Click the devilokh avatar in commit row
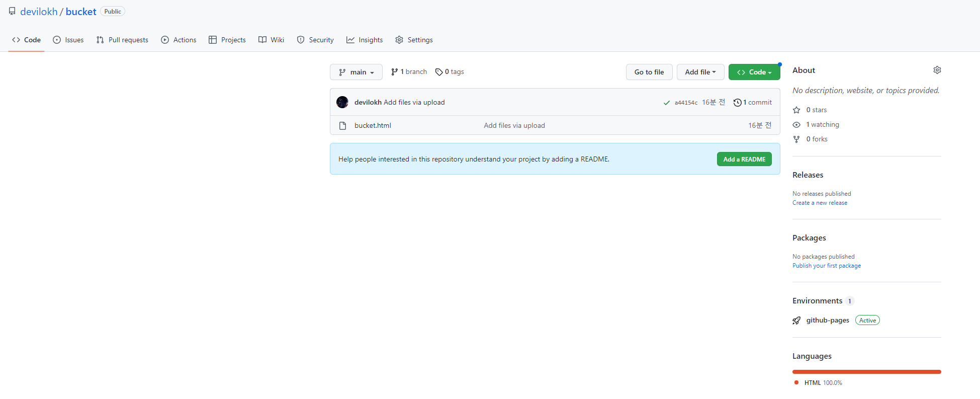This screenshot has height=399, width=980. (342, 102)
